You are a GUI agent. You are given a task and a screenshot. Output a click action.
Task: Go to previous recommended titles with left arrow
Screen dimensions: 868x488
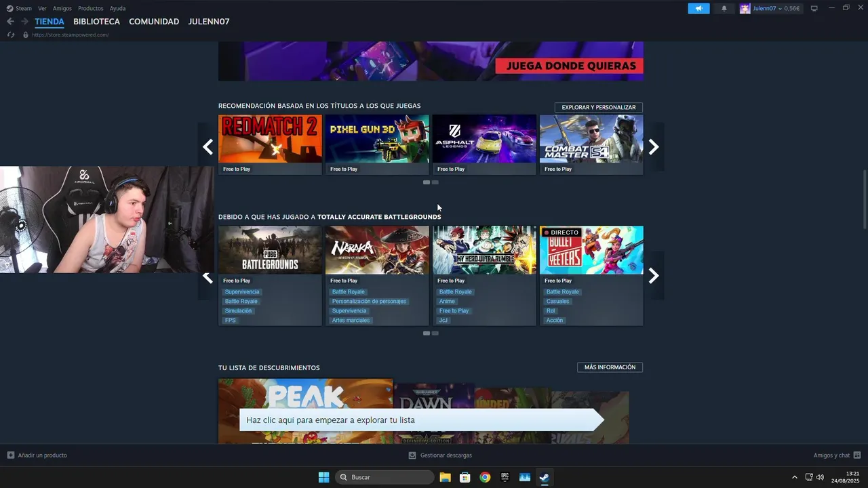[208, 146]
